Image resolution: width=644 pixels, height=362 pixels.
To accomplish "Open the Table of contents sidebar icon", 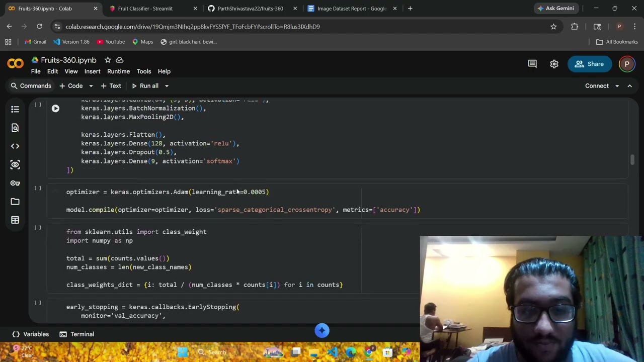I will 15,109.
